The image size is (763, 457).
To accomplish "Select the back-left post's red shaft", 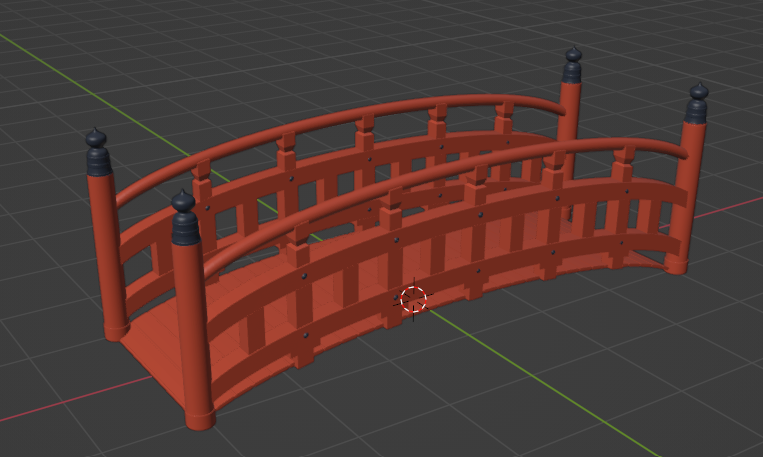I will [x=106, y=250].
